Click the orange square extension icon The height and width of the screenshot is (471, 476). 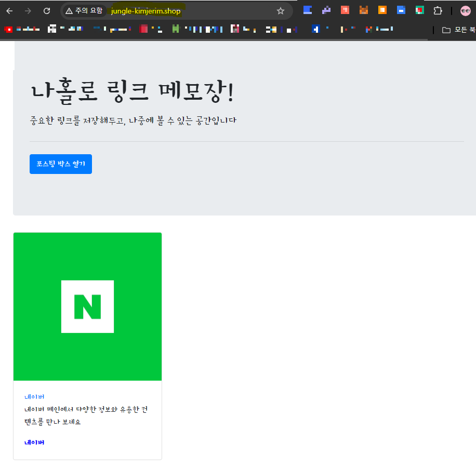(x=382, y=10)
